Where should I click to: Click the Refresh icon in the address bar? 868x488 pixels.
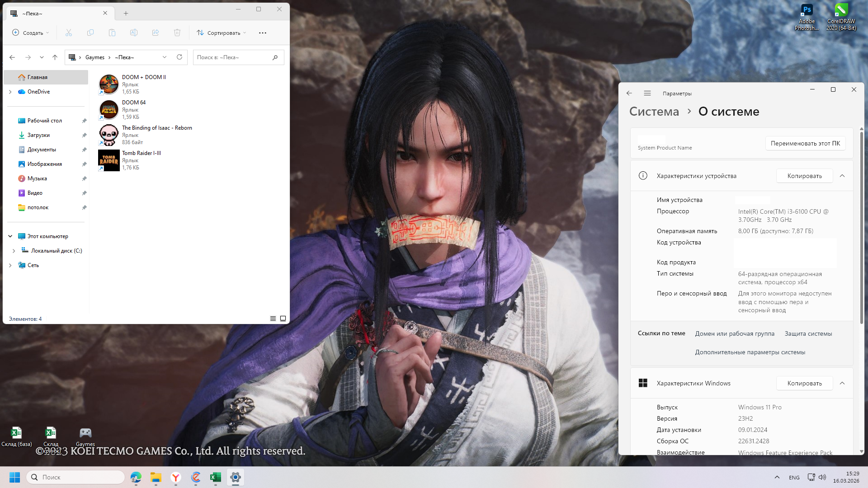pyautogui.click(x=179, y=57)
